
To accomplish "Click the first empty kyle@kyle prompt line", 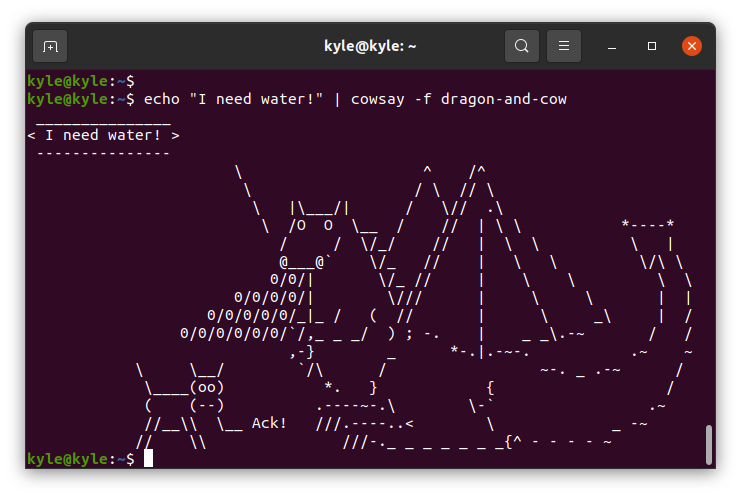I will click(x=81, y=81).
